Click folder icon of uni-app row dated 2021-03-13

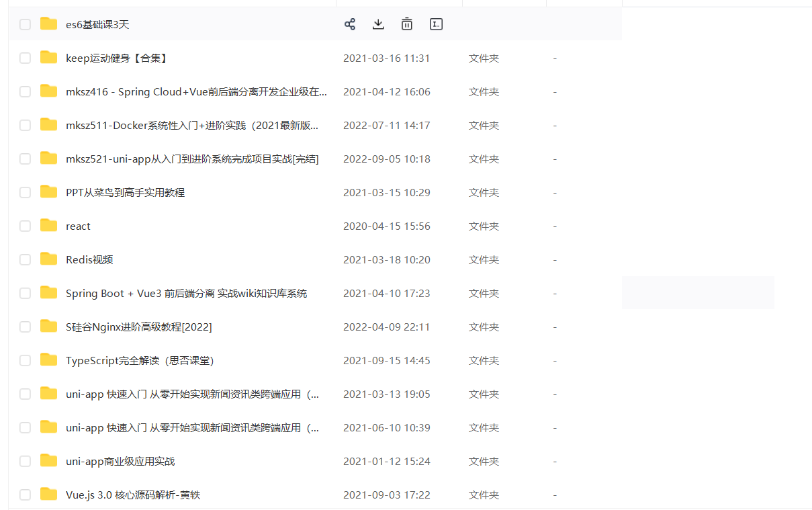pos(48,394)
